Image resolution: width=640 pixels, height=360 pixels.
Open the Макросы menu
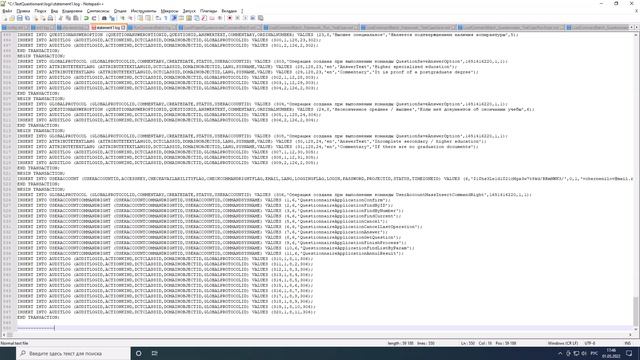169,11
